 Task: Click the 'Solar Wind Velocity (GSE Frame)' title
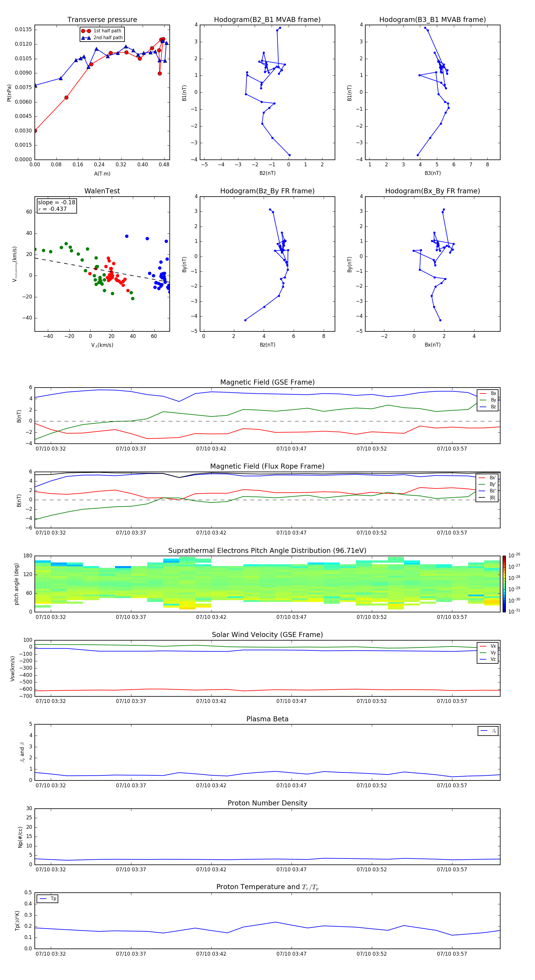(267, 635)
